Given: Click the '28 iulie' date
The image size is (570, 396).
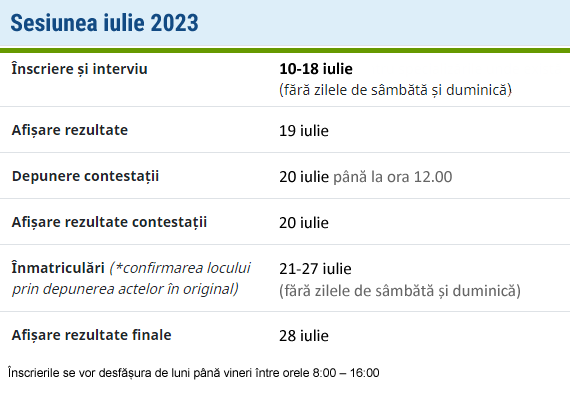Looking at the screenshot, I should pyautogui.click(x=304, y=336).
